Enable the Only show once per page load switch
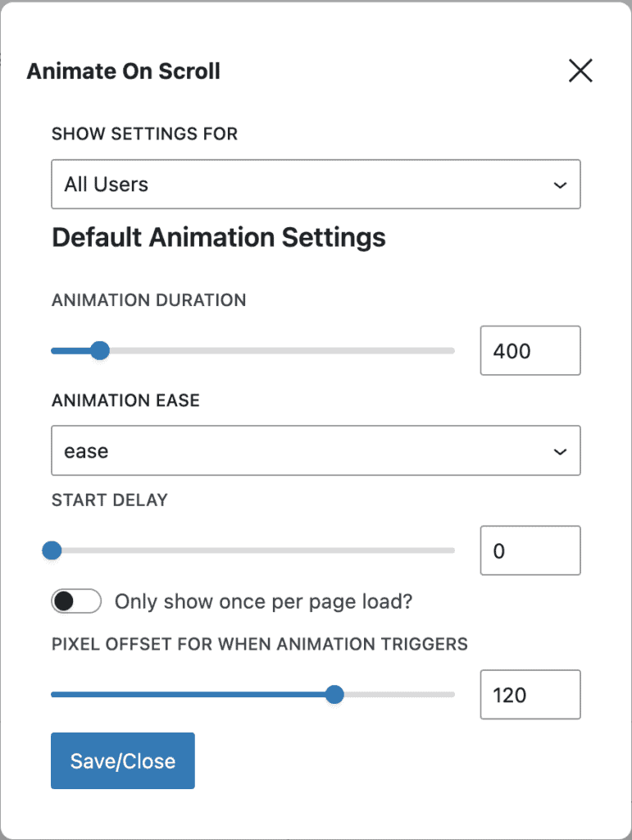 [76, 602]
